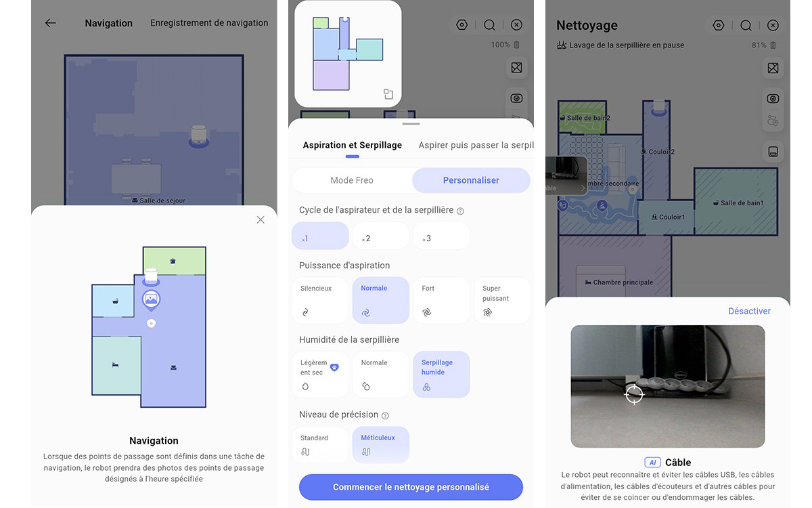812x508 pixels.
Task: Tap circled X icon above the cleaning options sheet
Action: point(516,25)
